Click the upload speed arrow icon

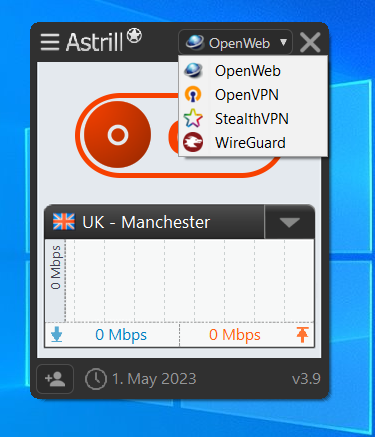pyautogui.click(x=302, y=335)
